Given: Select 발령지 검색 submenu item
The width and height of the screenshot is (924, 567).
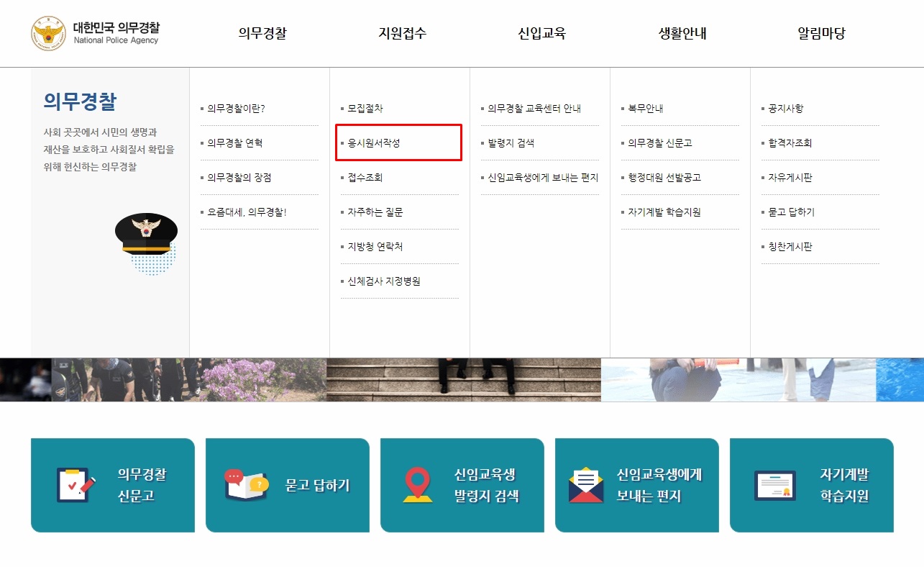Looking at the screenshot, I should click(x=511, y=143).
